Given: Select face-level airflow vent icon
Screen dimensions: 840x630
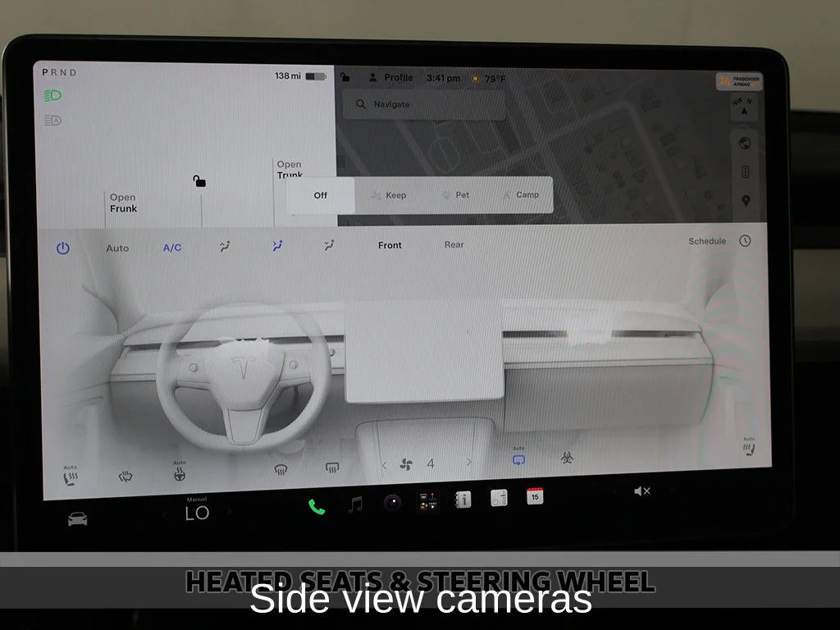Looking at the screenshot, I should [277, 246].
